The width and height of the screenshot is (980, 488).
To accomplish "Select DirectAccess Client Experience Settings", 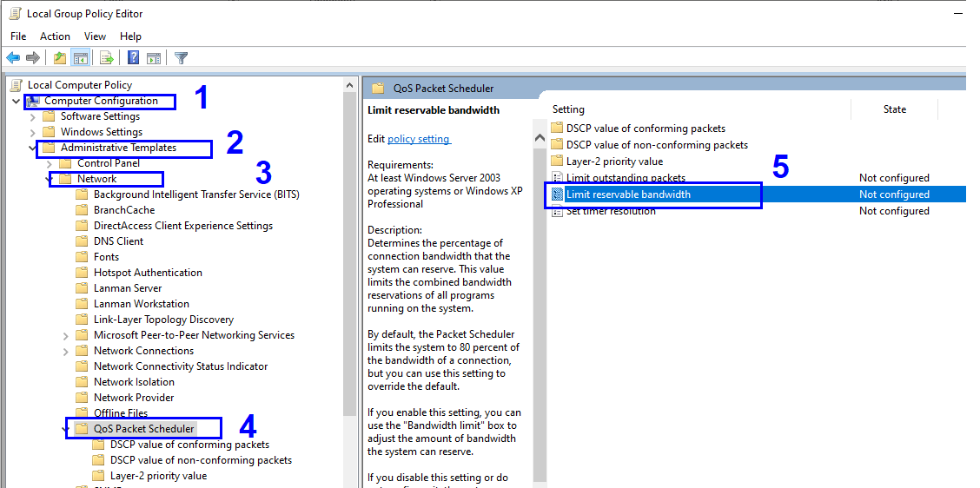I will [183, 226].
